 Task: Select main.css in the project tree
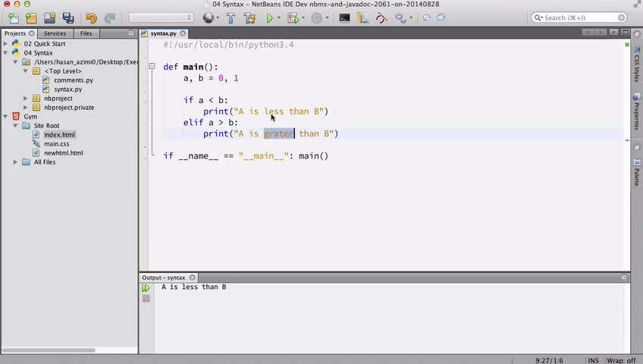[x=57, y=144]
